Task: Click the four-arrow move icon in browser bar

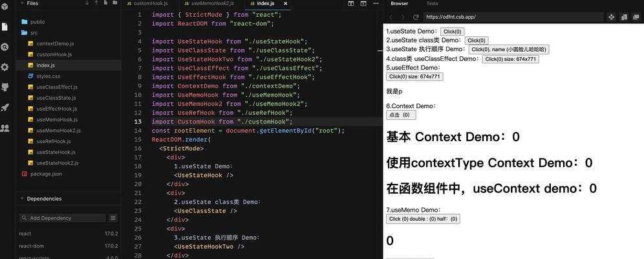Action: pyautogui.click(x=612, y=17)
